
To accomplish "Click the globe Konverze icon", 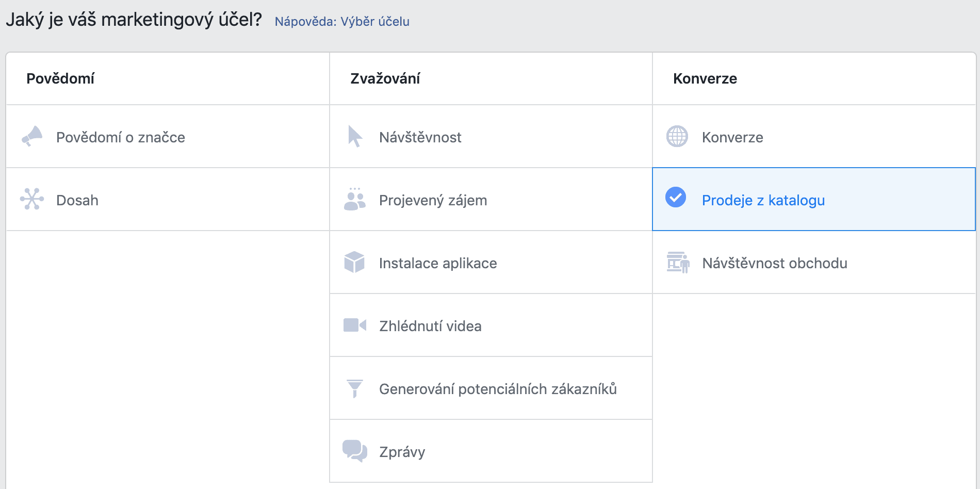I will (x=677, y=137).
